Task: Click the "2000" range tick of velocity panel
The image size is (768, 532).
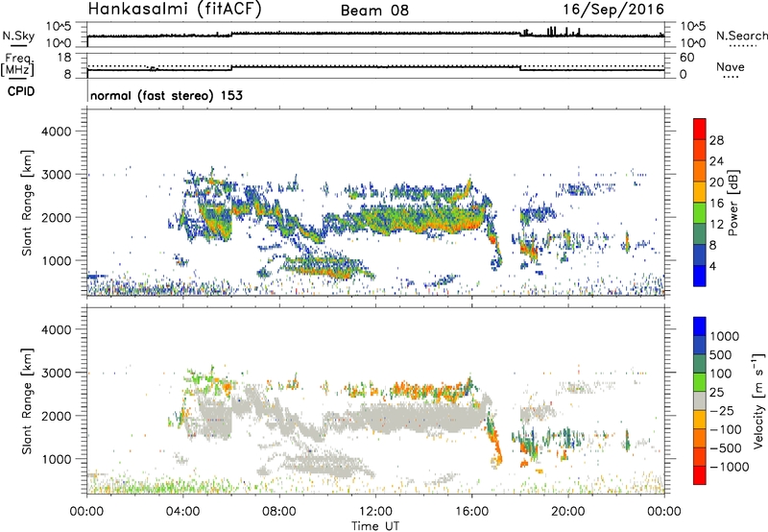Action: [x=56, y=416]
